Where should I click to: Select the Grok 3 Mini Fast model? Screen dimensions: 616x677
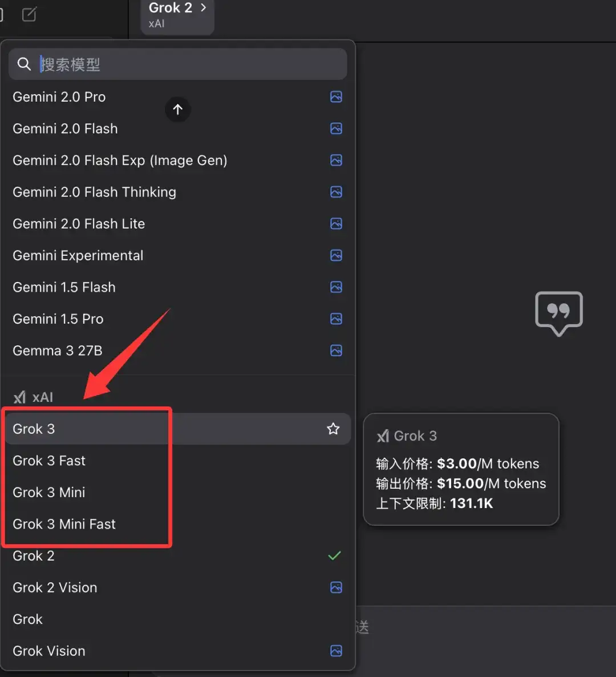click(178, 524)
